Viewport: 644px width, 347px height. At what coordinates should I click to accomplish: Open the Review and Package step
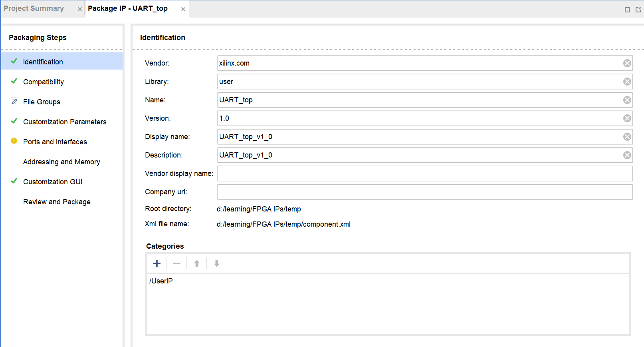point(57,202)
